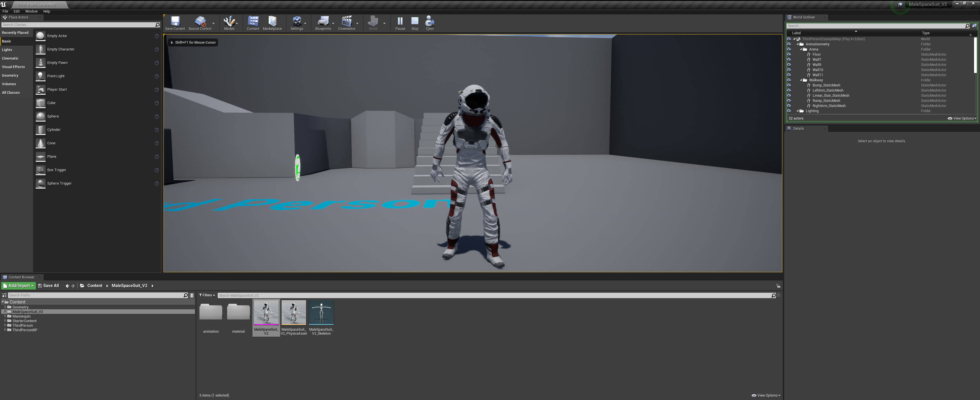The image size is (980, 400).
Task: Open the Window menu
Action: pos(31,11)
